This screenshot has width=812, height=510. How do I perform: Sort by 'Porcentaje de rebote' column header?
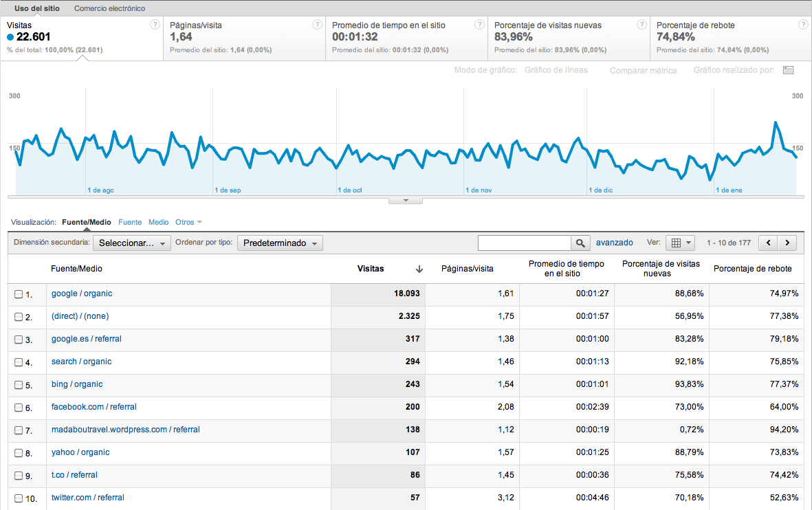click(x=752, y=269)
